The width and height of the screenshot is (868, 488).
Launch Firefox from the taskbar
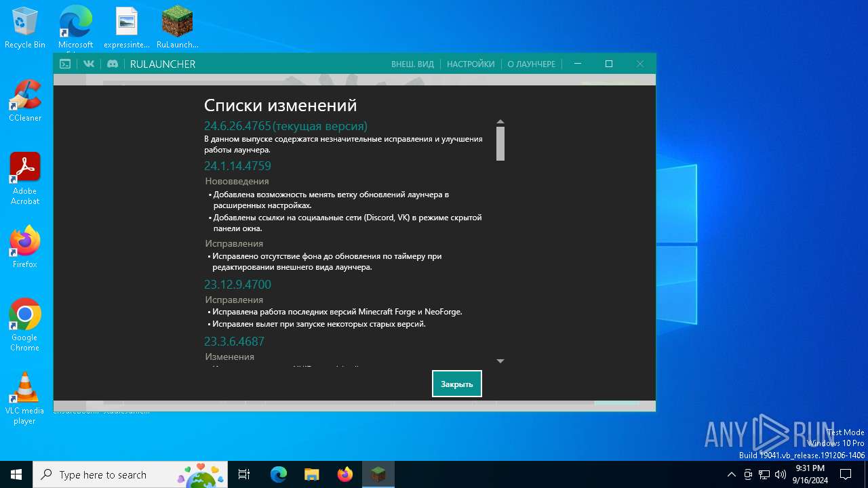tap(345, 474)
